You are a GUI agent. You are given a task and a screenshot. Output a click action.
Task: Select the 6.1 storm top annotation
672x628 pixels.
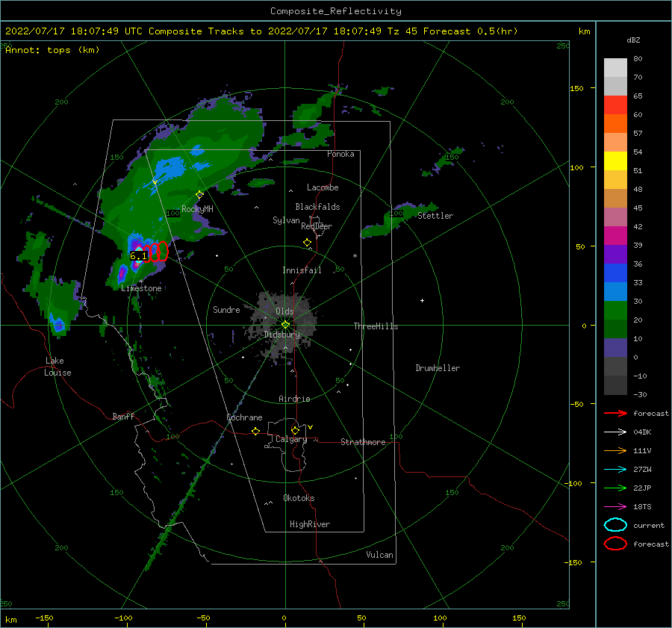138,256
